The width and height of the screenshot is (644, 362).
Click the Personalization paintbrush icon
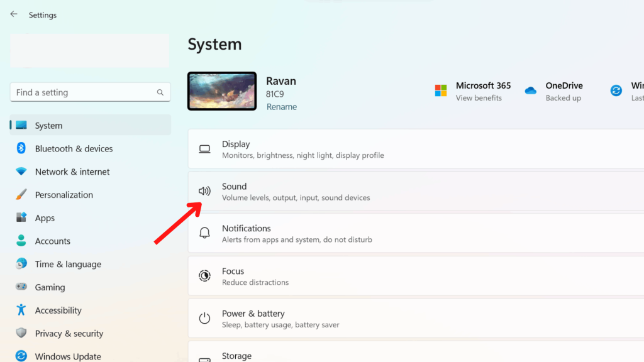click(21, 194)
